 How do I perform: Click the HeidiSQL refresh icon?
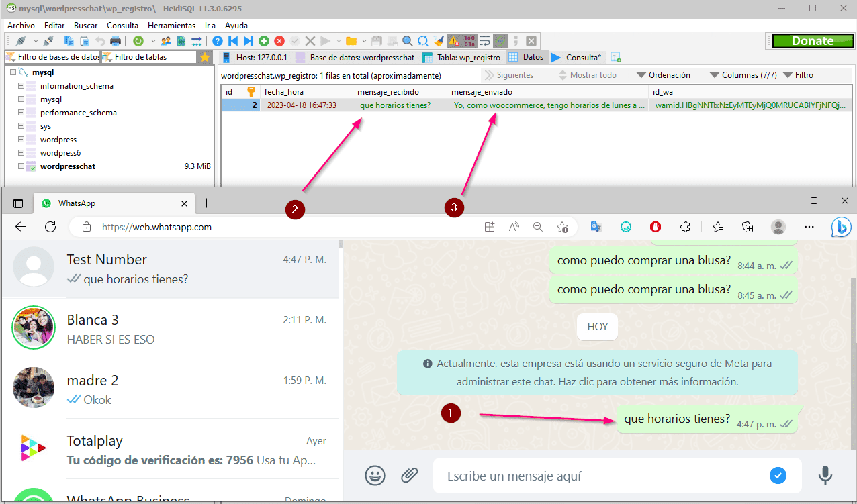[138, 41]
